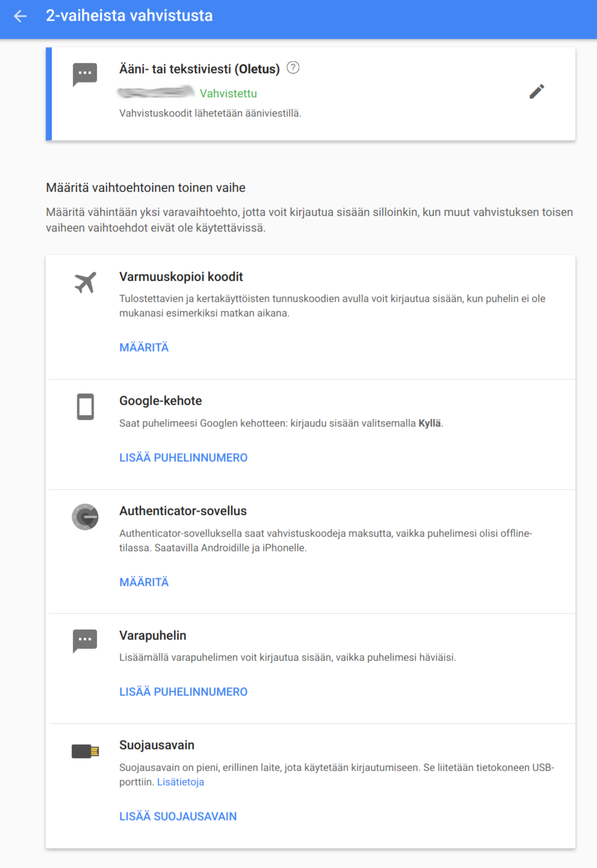Add phone number for Varapuhelin
Screen dimensions: 597x868
pos(184,692)
